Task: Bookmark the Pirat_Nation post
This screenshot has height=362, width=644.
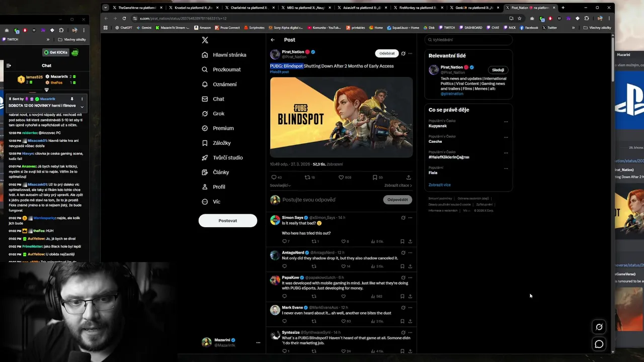Action: click(x=375, y=177)
